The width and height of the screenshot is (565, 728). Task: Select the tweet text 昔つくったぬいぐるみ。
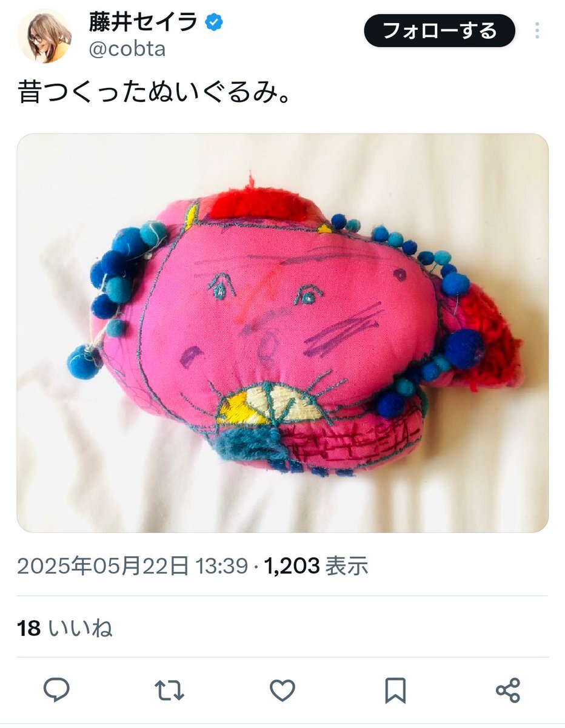pos(154,92)
